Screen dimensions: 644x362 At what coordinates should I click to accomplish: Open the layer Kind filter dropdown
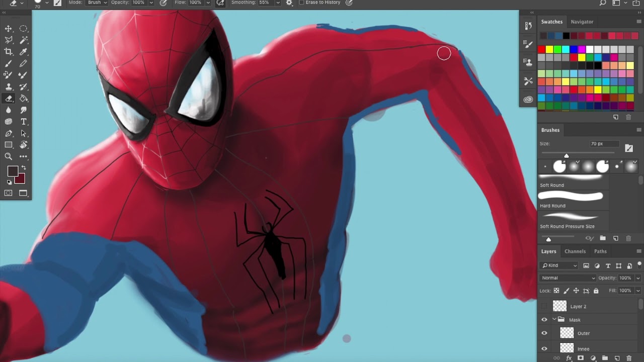(559, 265)
